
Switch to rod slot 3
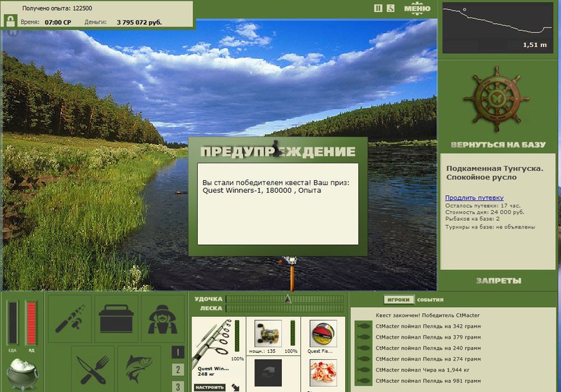click(x=178, y=386)
